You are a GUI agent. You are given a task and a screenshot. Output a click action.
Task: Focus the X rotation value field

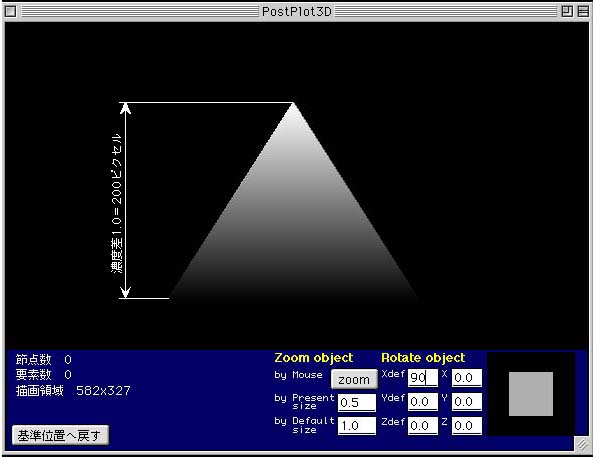[467, 378]
